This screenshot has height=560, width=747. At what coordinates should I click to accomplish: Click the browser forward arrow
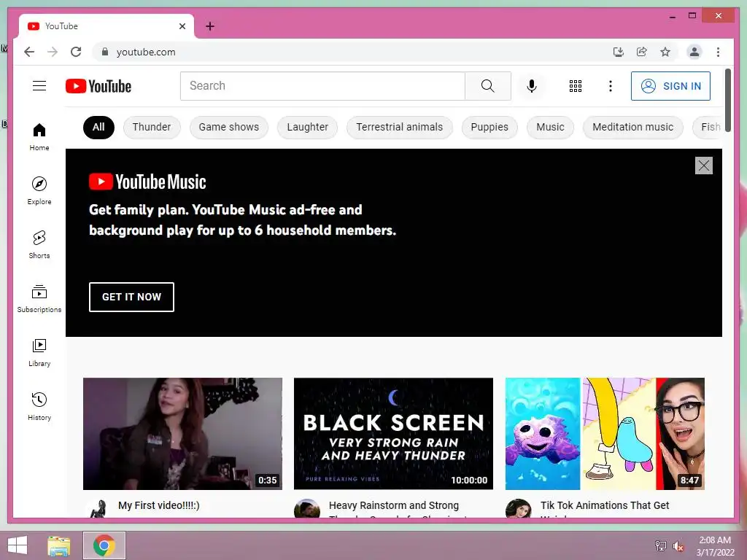click(53, 52)
